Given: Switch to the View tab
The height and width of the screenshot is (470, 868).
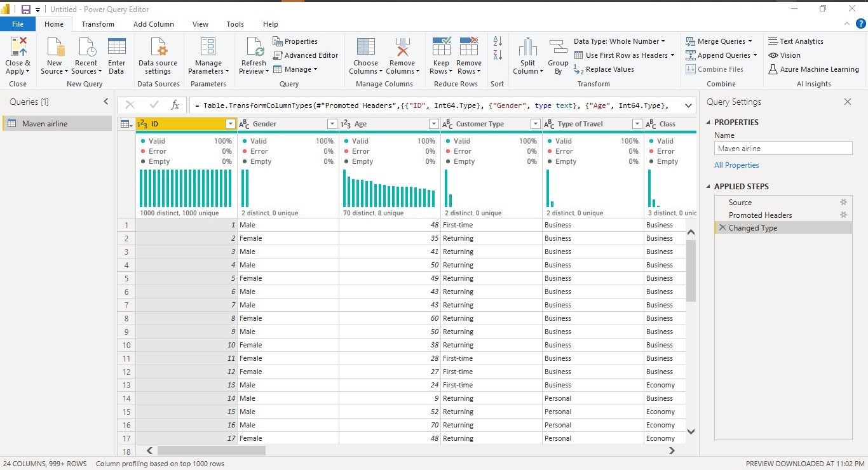Looking at the screenshot, I should click(x=200, y=24).
